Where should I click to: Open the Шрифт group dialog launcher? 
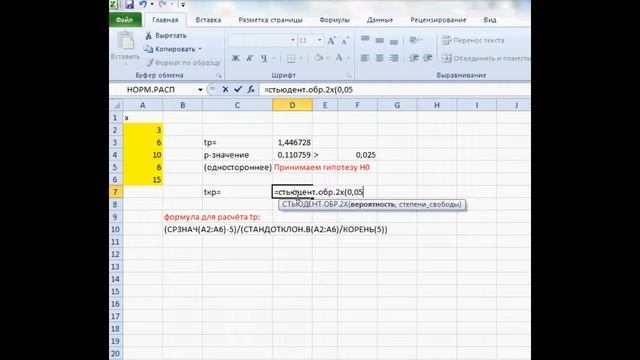click(349, 76)
